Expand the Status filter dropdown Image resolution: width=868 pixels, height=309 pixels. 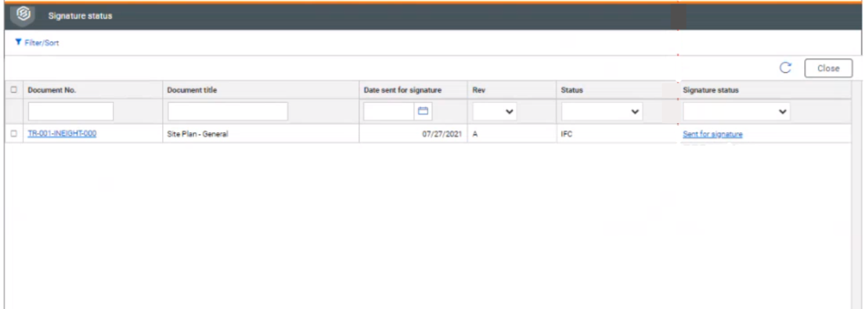tap(602, 111)
